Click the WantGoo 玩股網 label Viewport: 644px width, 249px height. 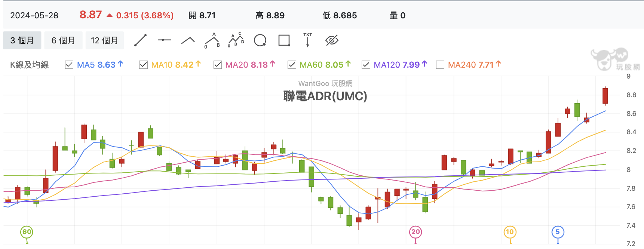tap(325, 83)
